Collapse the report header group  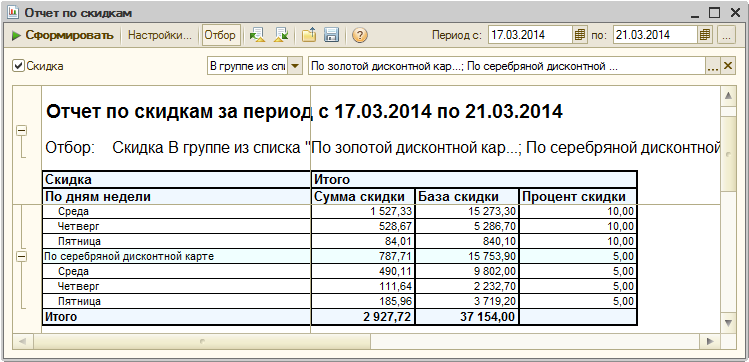click(x=21, y=130)
